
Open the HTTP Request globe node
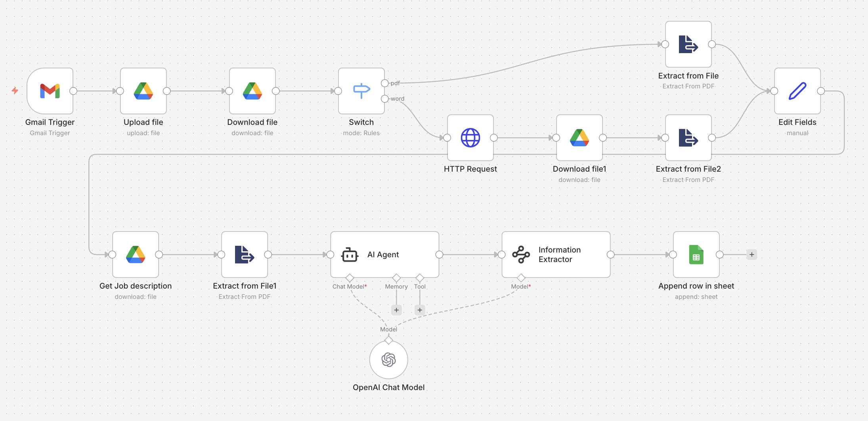pyautogui.click(x=470, y=138)
